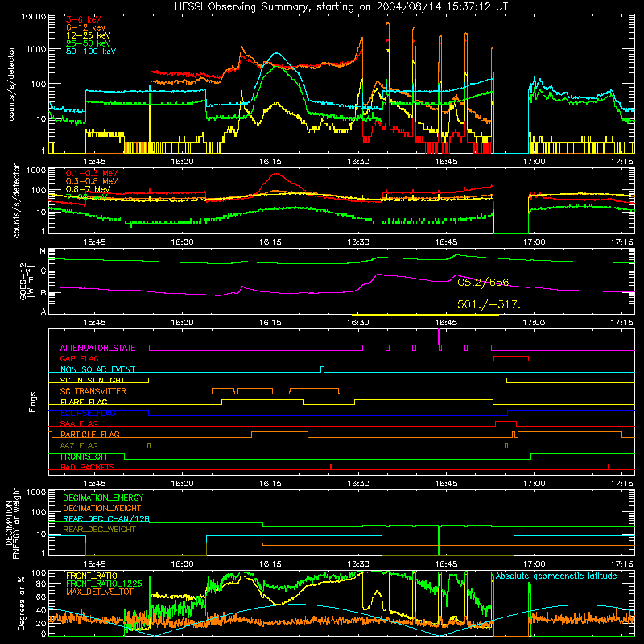
Task: Click the DECIMATION ENERGY or weight axis title
Action: pos(12,522)
